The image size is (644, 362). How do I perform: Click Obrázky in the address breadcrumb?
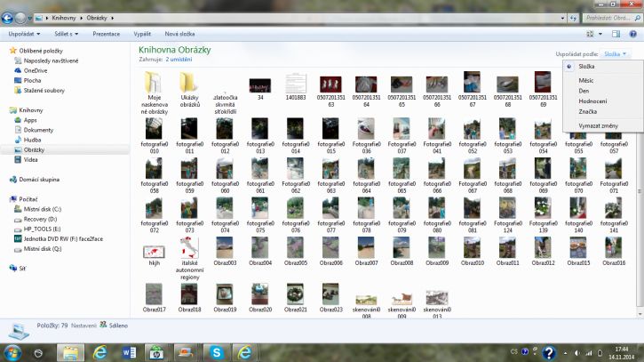point(97,18)
